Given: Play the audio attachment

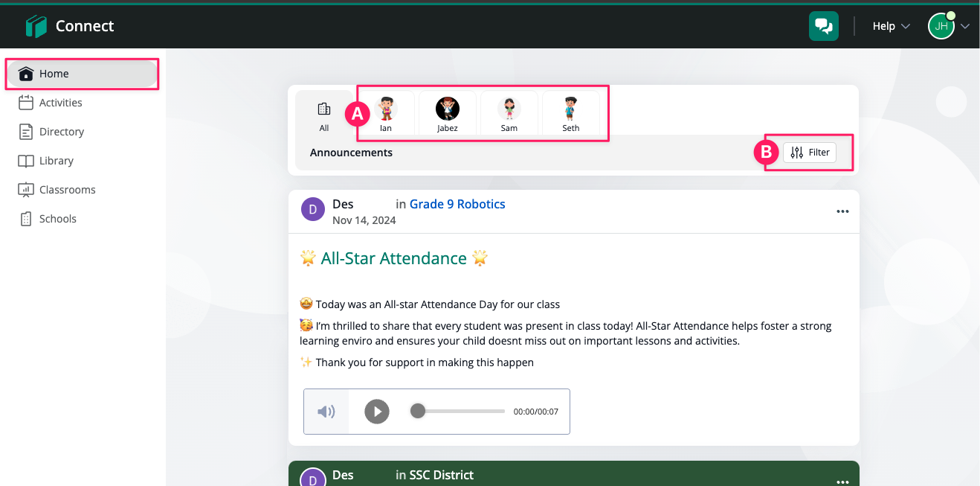Looking at the screenshot, I should 377,411.
